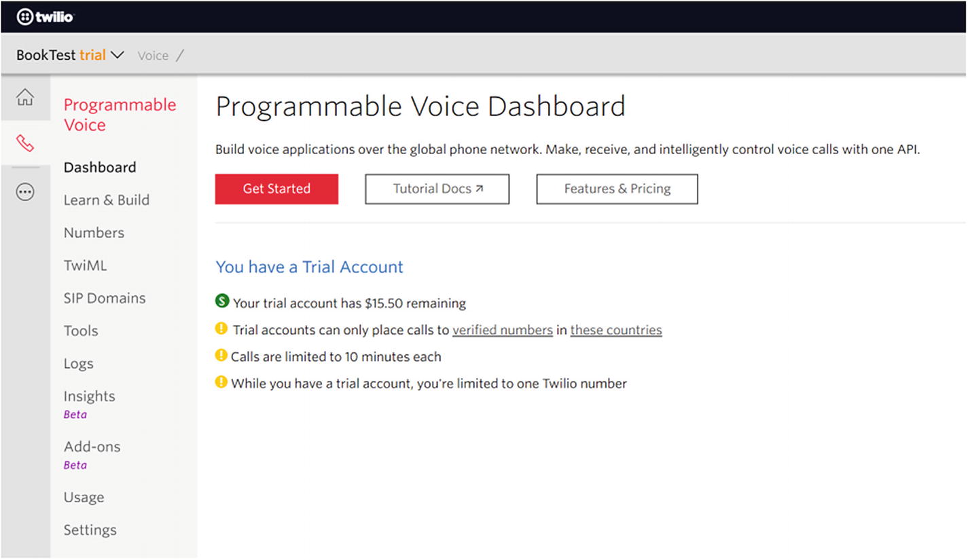Open Add-ons Beta menu item

[x=92, y=455]
